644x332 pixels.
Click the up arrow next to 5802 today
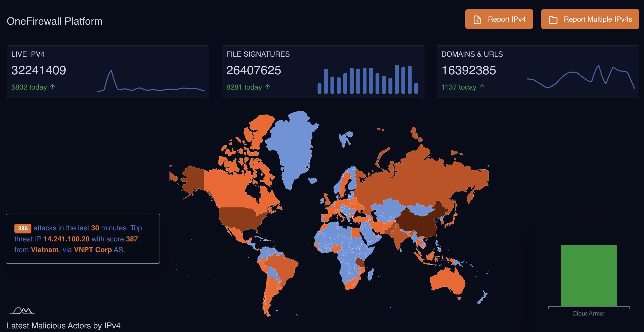[x=53, y=87]
